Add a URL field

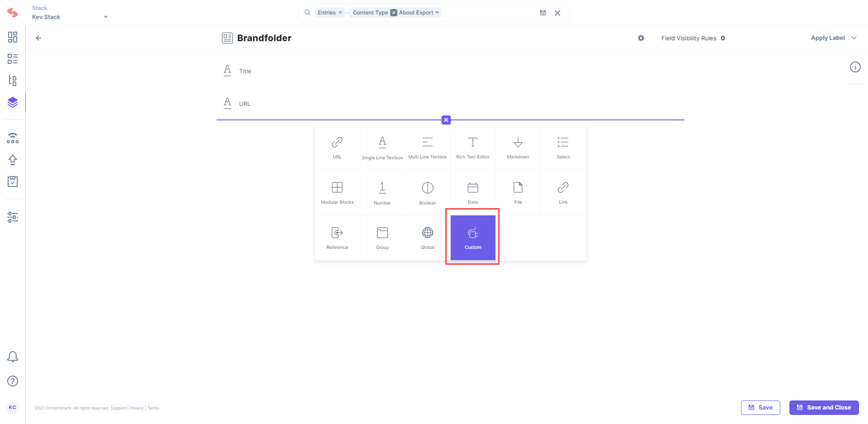point(337,148)
